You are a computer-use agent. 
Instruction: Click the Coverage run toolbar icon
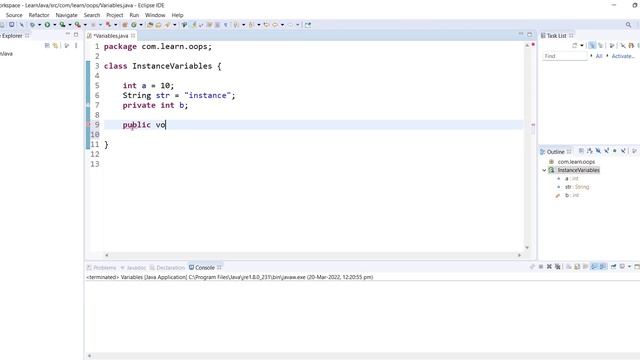tap(62, 24)
